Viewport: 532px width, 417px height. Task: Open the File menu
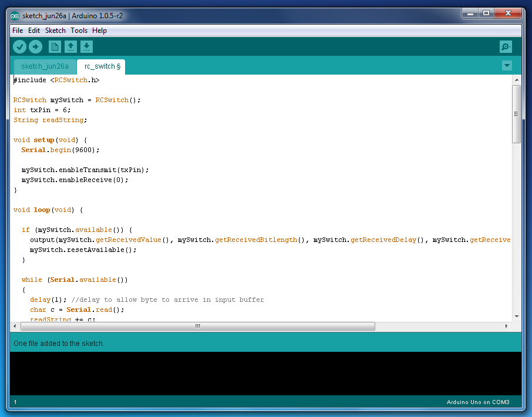(x=18, y=31)
